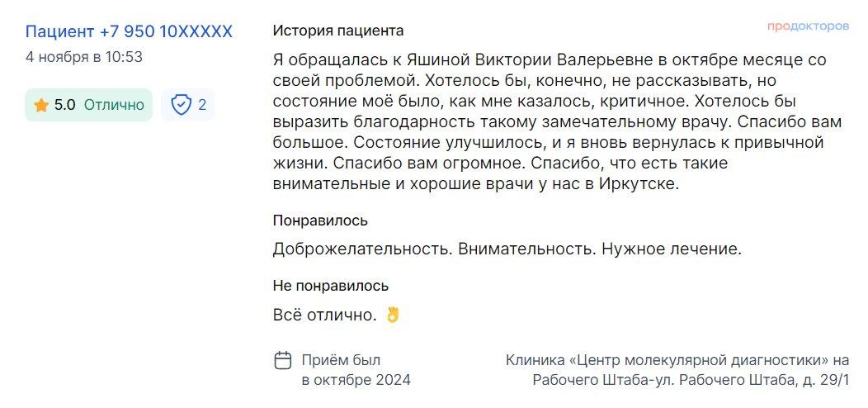Image resolution: width=868 pixels, height=408 pixels.
Task: Click the Приём был label
Action: pyautogui.click(x=341, y=360)
